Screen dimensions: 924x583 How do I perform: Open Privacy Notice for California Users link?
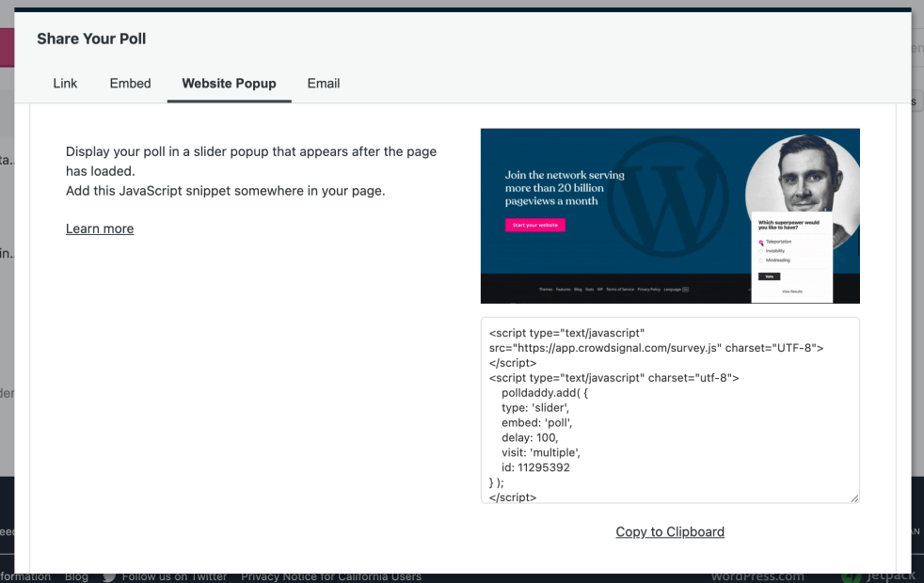[x=331, y=576]
